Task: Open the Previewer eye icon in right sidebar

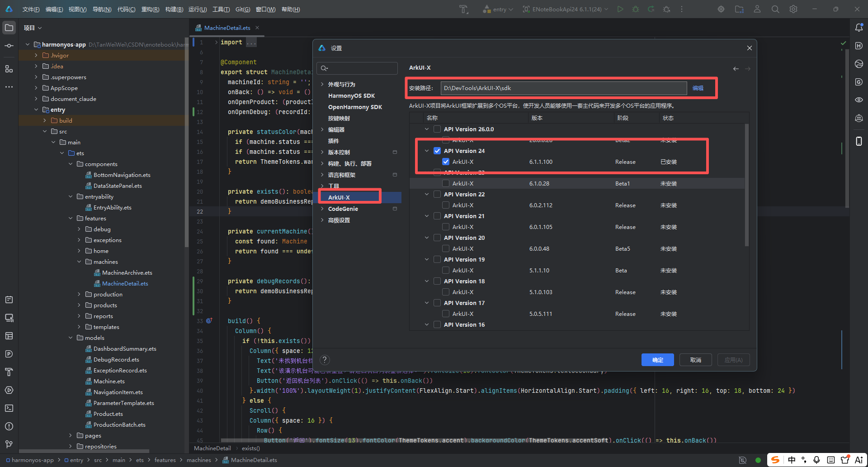Action: click(859, 100)
